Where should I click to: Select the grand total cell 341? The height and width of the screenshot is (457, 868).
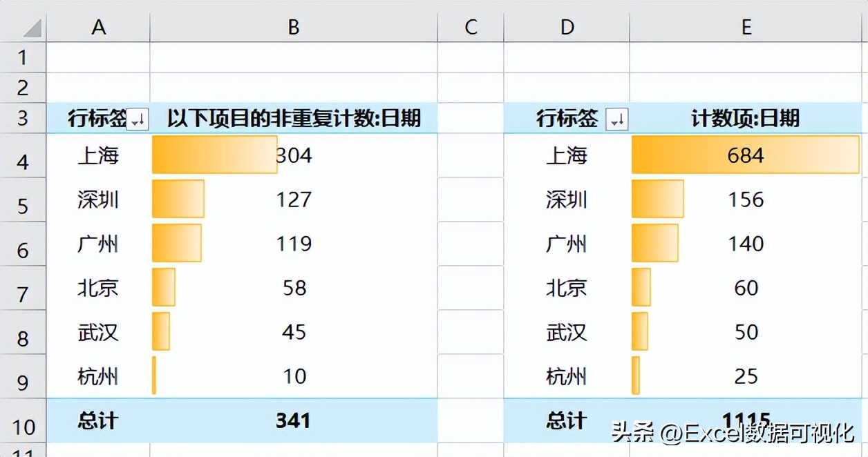click(294, 420)
